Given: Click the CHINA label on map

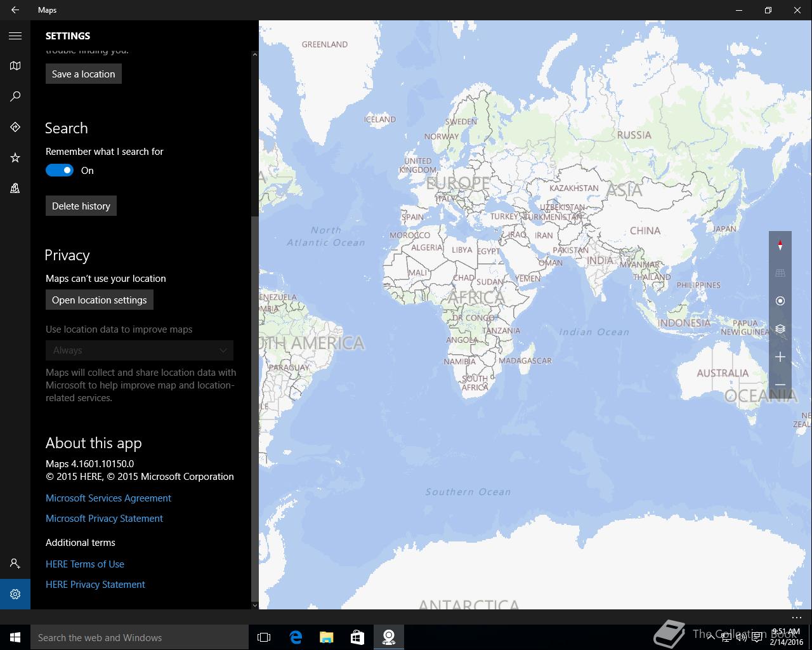Looking at the screenshot, I should 645,230.
